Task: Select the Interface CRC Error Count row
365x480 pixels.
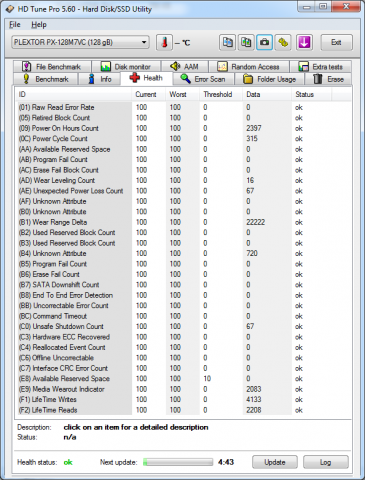Action: point(183,368)
